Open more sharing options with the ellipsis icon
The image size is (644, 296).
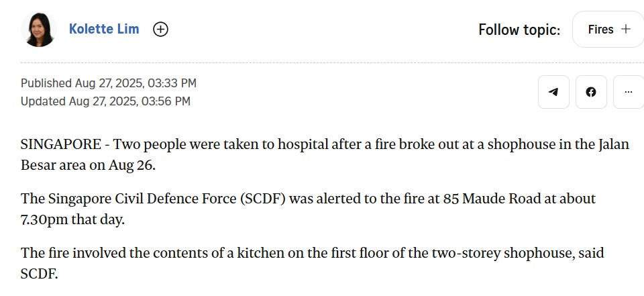click(x=629, y=92)
